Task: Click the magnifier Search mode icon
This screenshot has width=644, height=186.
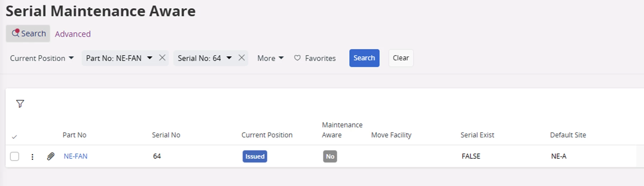Action: coord(15,33)
